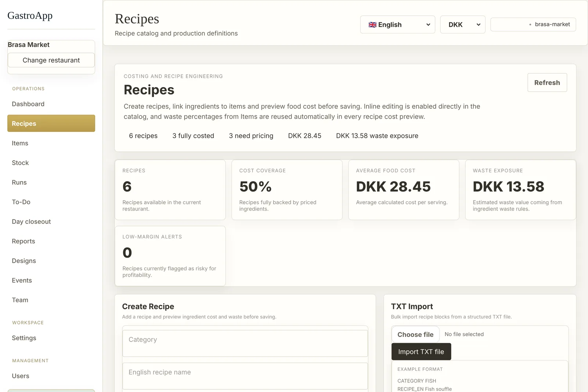Click the 'RECIPE_EN Fish souffle' example line
The image size is (588, 392).
pyautogui.click(x=424, y=389)
